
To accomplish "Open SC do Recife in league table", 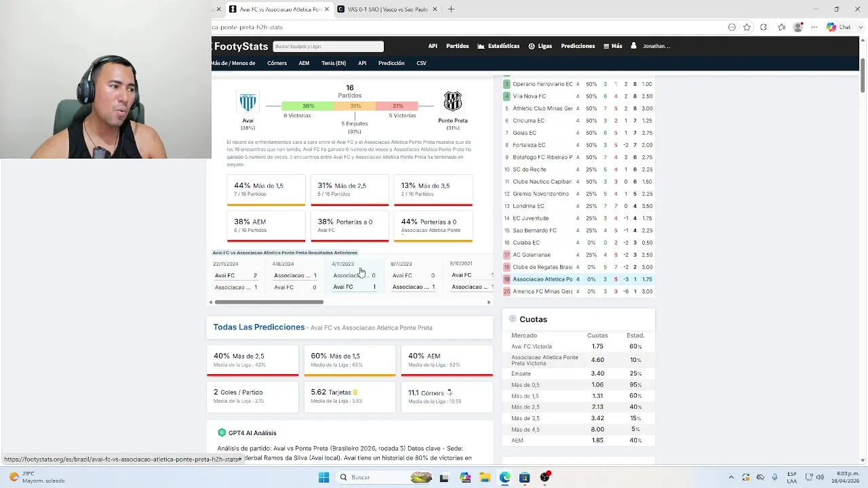I will point(529,169).
